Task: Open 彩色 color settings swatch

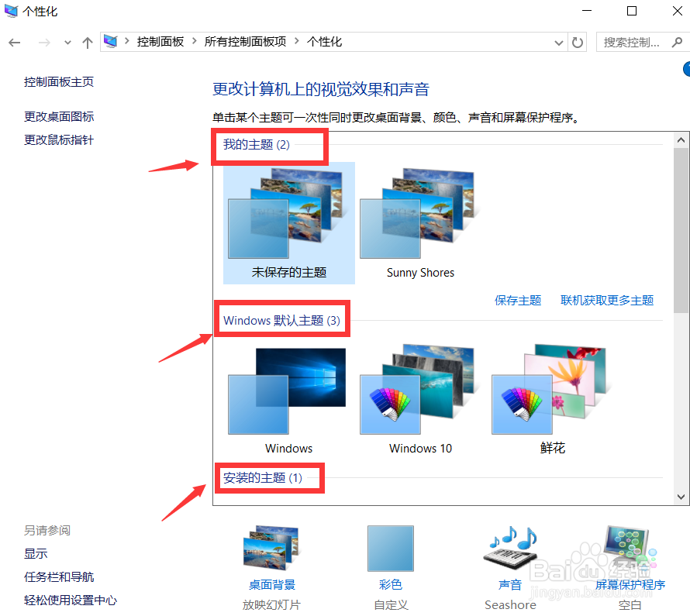Action: point(390,549)
